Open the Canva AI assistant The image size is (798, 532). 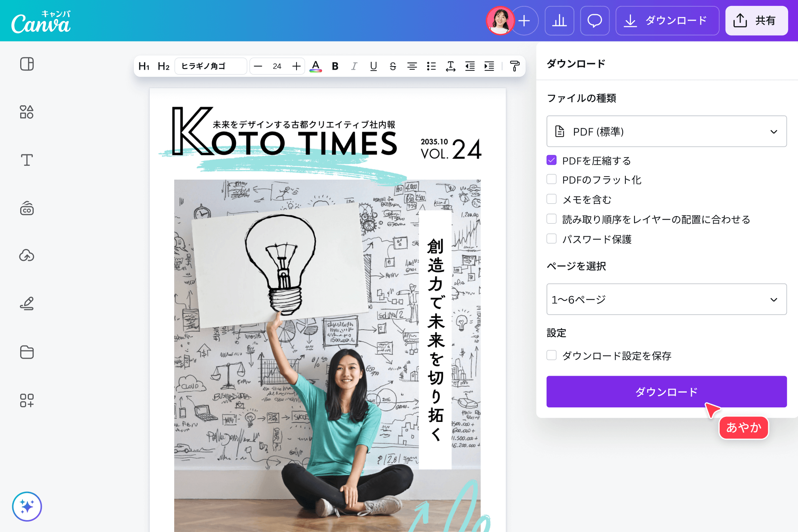coord(27,506)
